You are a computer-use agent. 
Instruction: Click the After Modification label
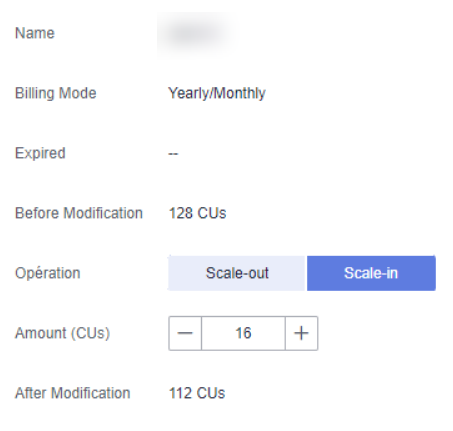[x=72, y=393]
